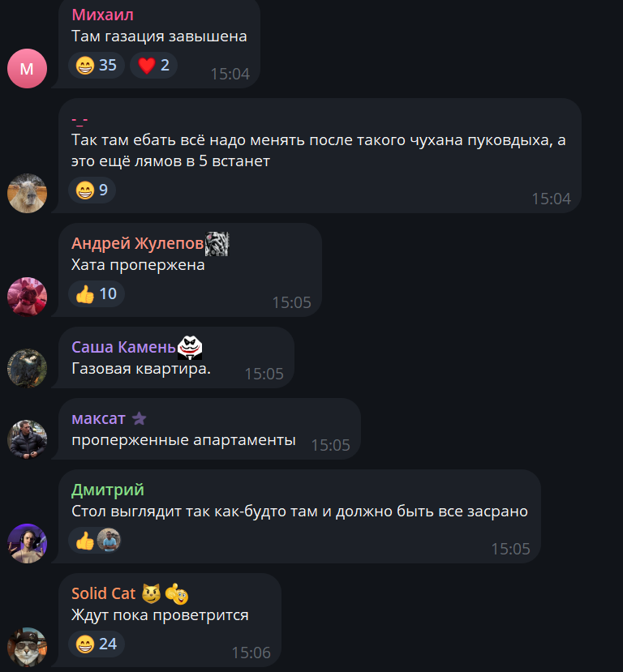Click emoji status next to Андрей Жулепов
Image resolution: width=623 pixels, height=672 pixels.
[217, 244]
